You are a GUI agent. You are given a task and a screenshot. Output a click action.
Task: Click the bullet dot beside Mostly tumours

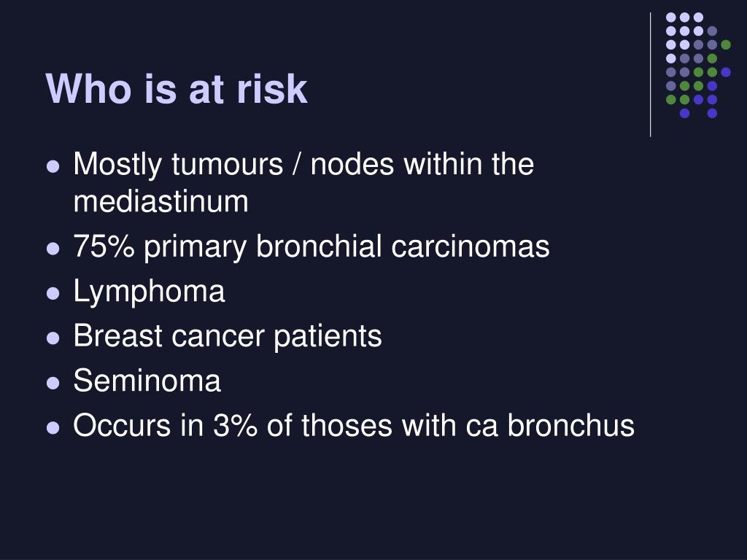[53, 166]
